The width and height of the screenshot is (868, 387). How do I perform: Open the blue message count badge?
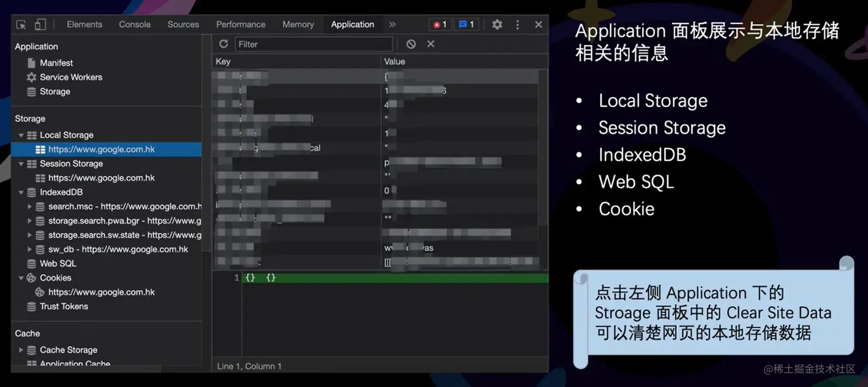(466, 25)
